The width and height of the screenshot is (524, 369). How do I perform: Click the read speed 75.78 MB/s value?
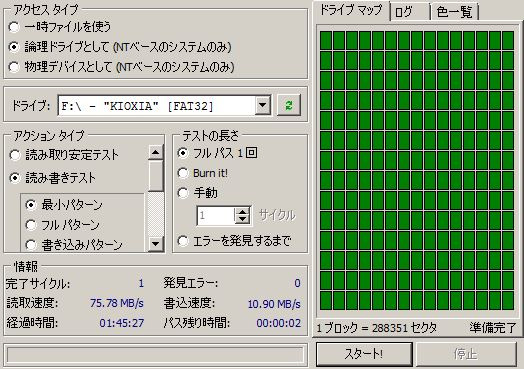117,303
